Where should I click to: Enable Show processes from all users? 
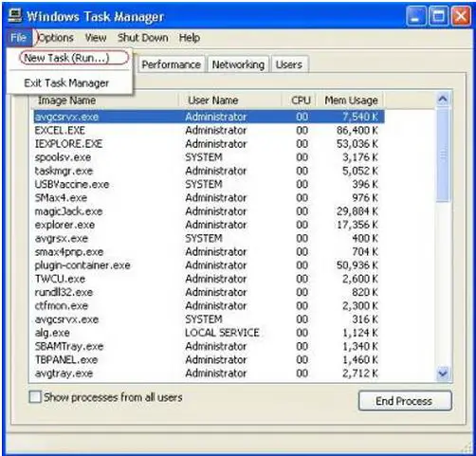(x=35, y=397)
